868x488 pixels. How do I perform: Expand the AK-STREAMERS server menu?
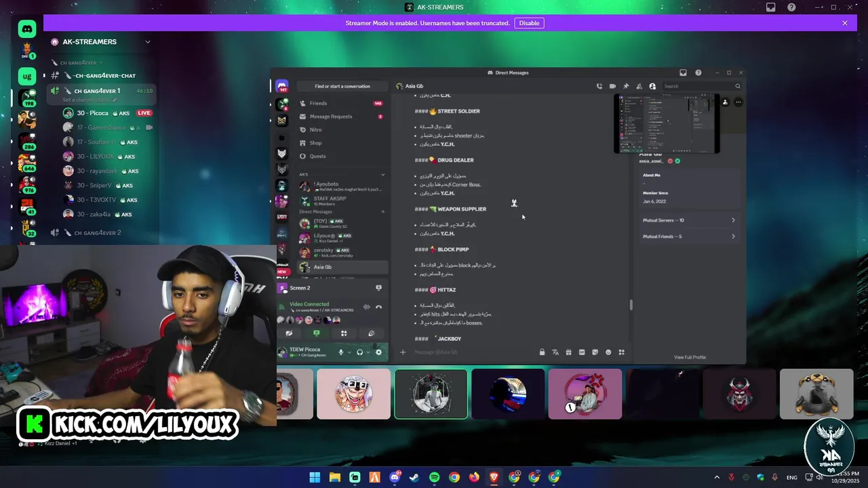click(147, 42)
